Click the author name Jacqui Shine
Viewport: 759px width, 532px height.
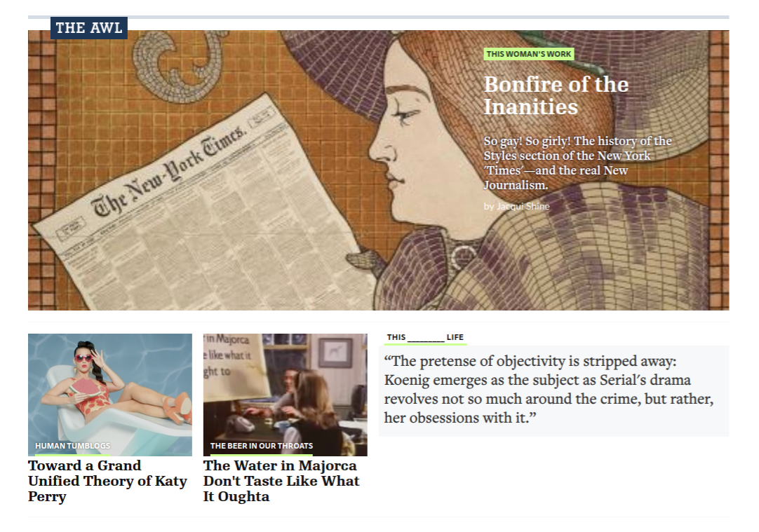[523, 206]
